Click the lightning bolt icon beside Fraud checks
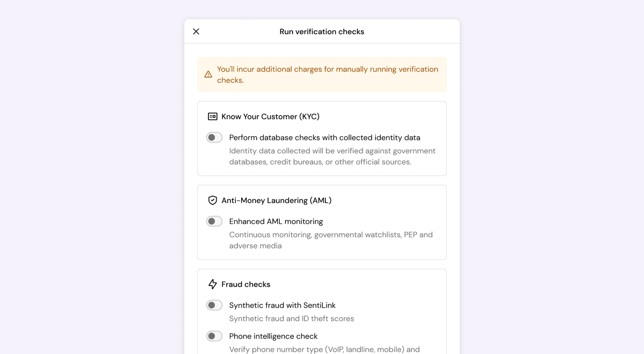 (213, 284)
